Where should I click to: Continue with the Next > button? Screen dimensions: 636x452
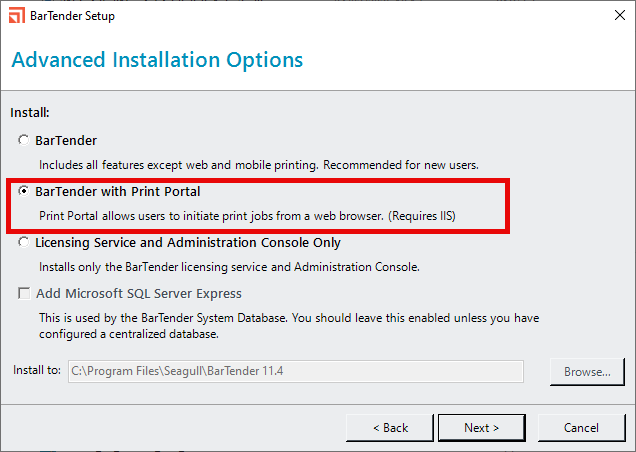pyautogui.click(x=481, y=428)
